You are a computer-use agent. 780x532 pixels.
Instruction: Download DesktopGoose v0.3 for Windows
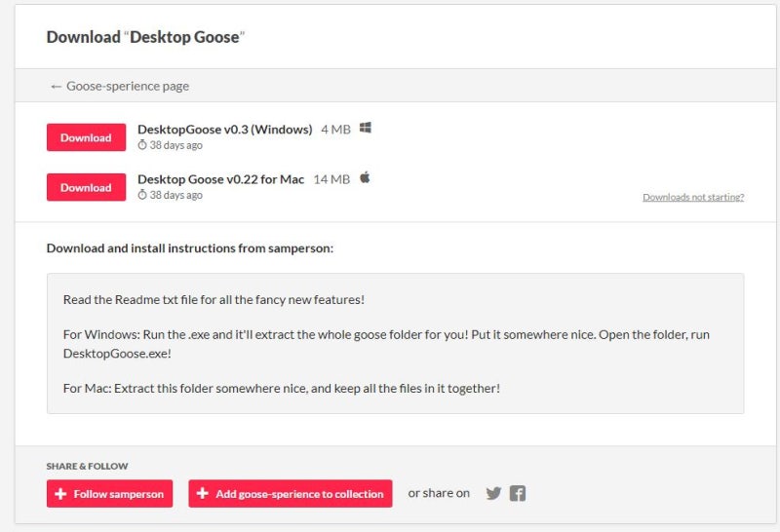(x=86, y=137)
